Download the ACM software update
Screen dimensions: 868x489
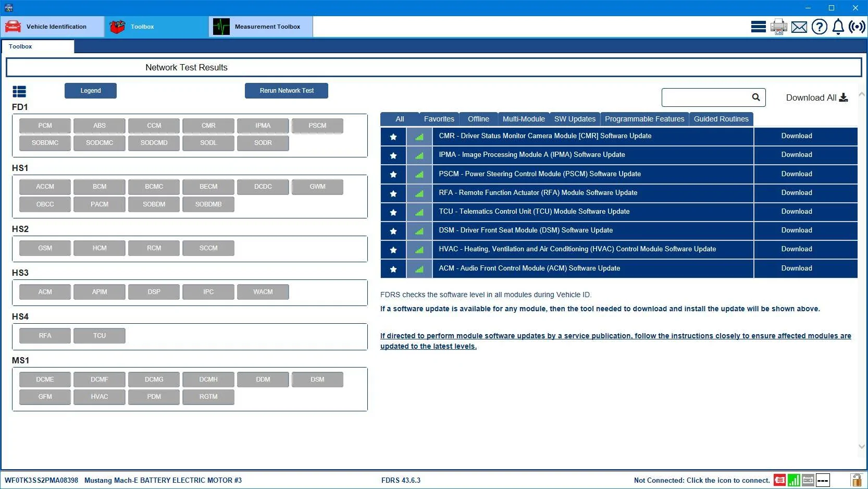797,268
